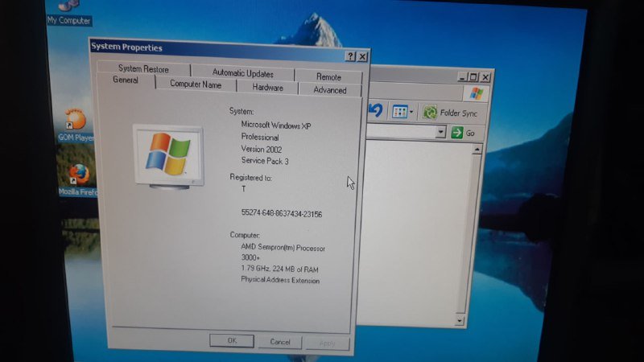Click the scroll up arrow in Explorer window
This screenshot has width=644, height=362.
(x=477, y=150)
